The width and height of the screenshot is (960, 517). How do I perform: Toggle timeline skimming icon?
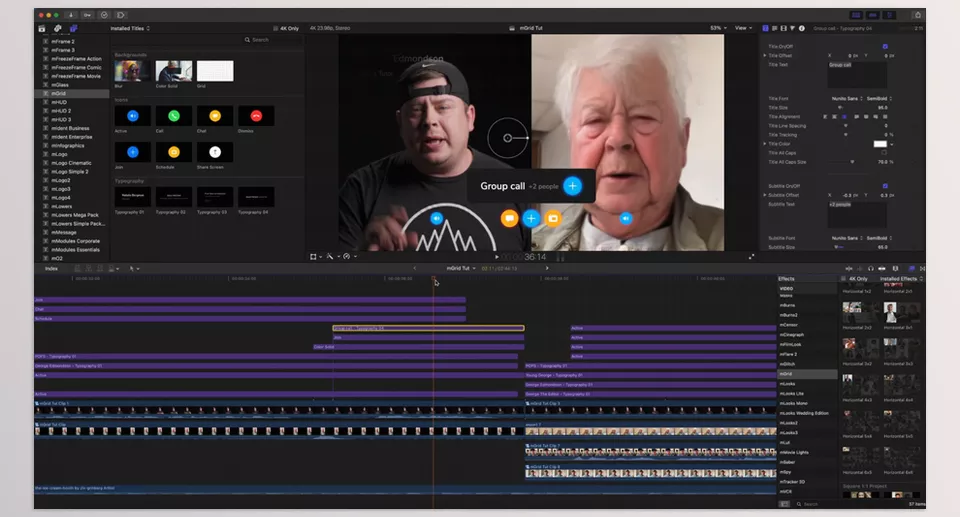pyautogui.click(x=849, y=268)
